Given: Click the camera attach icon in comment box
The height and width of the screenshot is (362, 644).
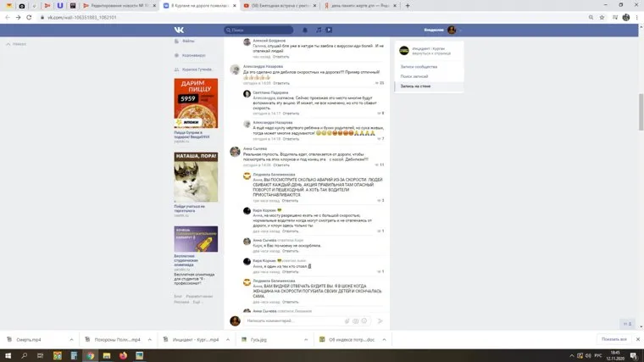Looking at the screenshot, I should (356, 321).
